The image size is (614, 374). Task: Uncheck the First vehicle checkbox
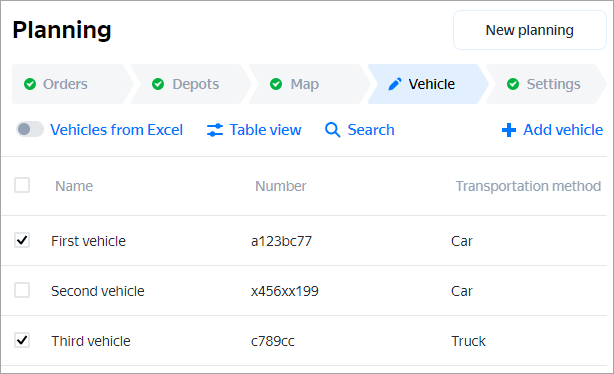pyautogui.click(x=22, y=240)
